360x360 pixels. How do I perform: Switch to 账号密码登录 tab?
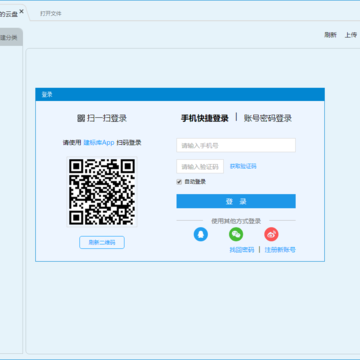(268, 118)
